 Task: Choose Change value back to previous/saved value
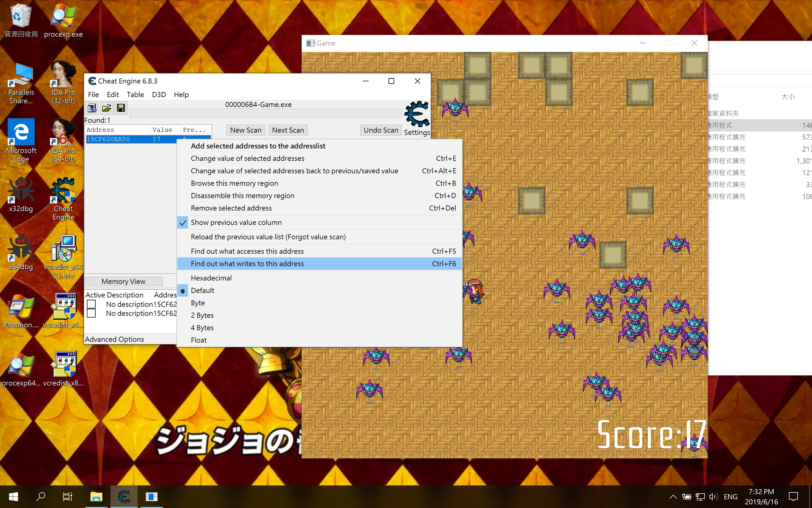tap(319, 171)
